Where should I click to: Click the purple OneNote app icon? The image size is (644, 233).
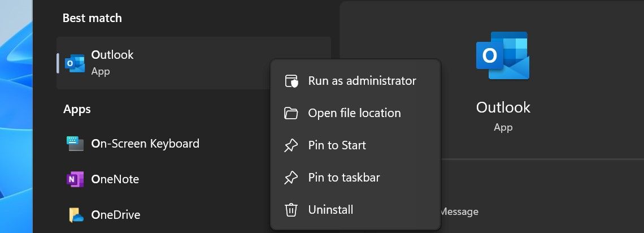tap(75, 179)
